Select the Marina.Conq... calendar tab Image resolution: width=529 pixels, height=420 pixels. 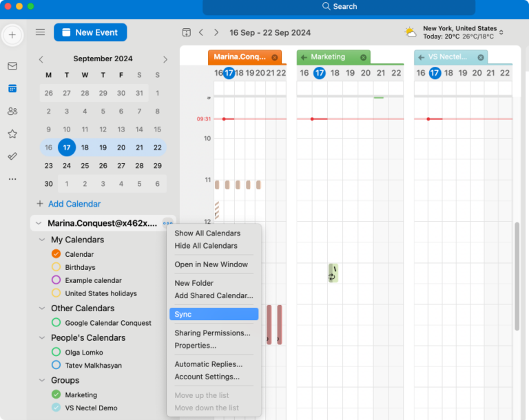245,57
